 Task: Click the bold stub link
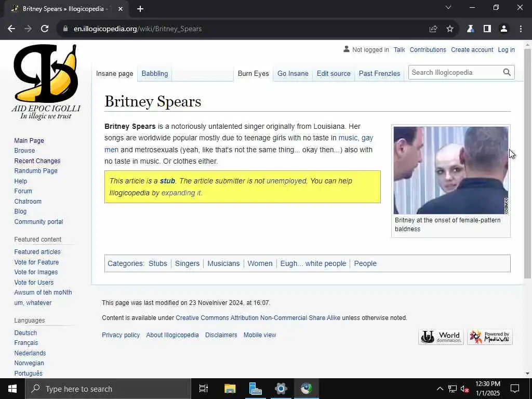(167, 181)
